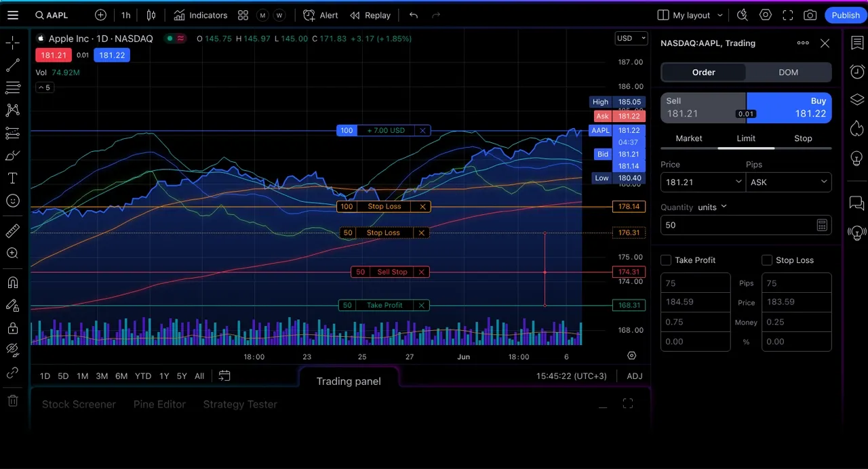Take a chart snapshot with camera icon

point(810,15)
